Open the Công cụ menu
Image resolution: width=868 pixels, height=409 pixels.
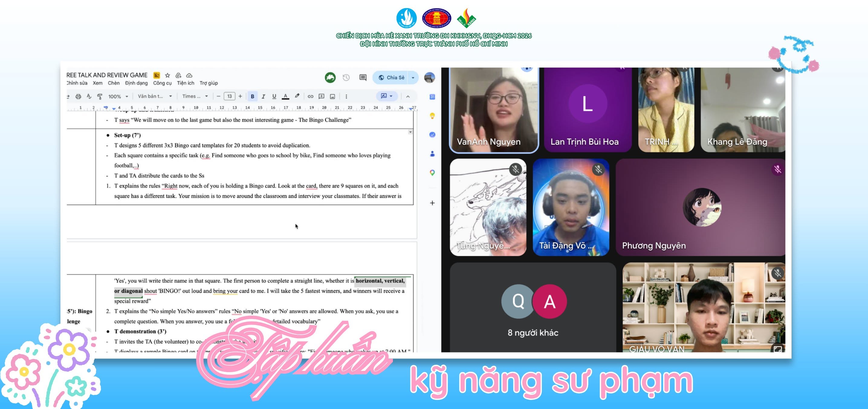tap(162, 83)
